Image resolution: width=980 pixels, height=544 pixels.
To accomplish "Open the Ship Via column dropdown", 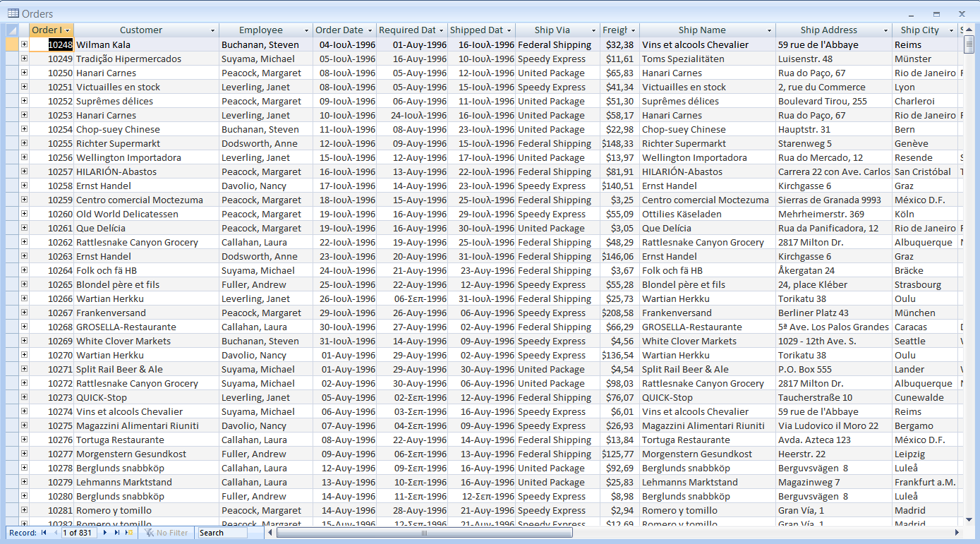I will click(x=593, y=30).
